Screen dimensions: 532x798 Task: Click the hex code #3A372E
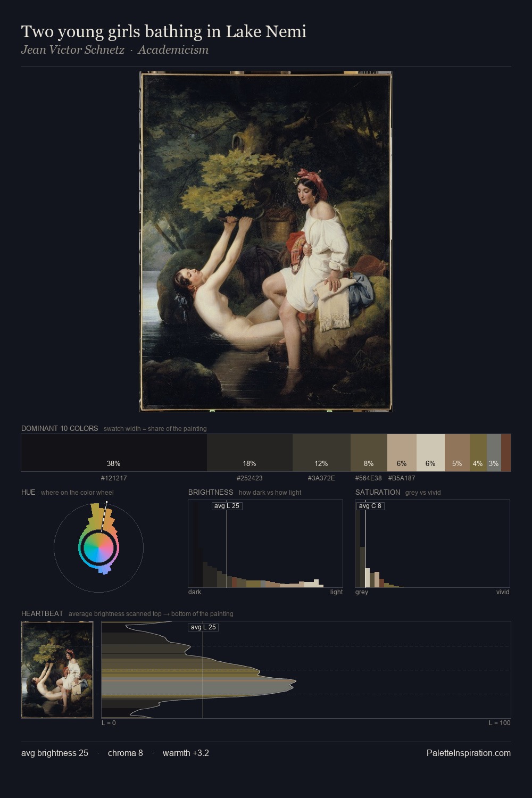pyautogui.click(x=321, y=478)
